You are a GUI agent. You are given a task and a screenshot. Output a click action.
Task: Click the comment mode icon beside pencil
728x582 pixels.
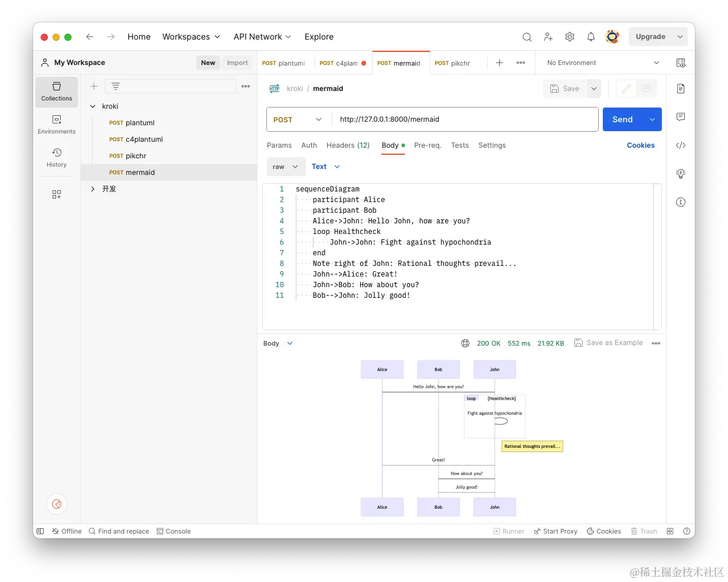(646, 89)
